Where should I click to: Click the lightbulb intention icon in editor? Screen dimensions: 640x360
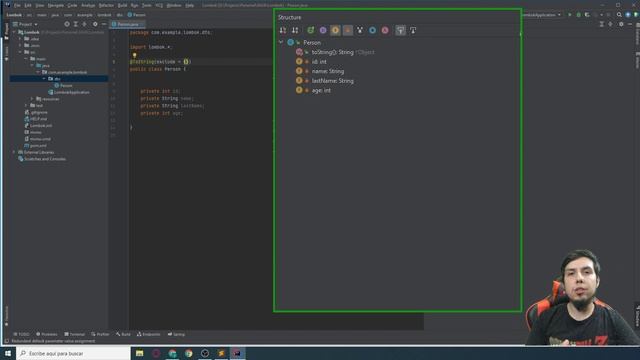pyautogui.click(x=134, y=55)
